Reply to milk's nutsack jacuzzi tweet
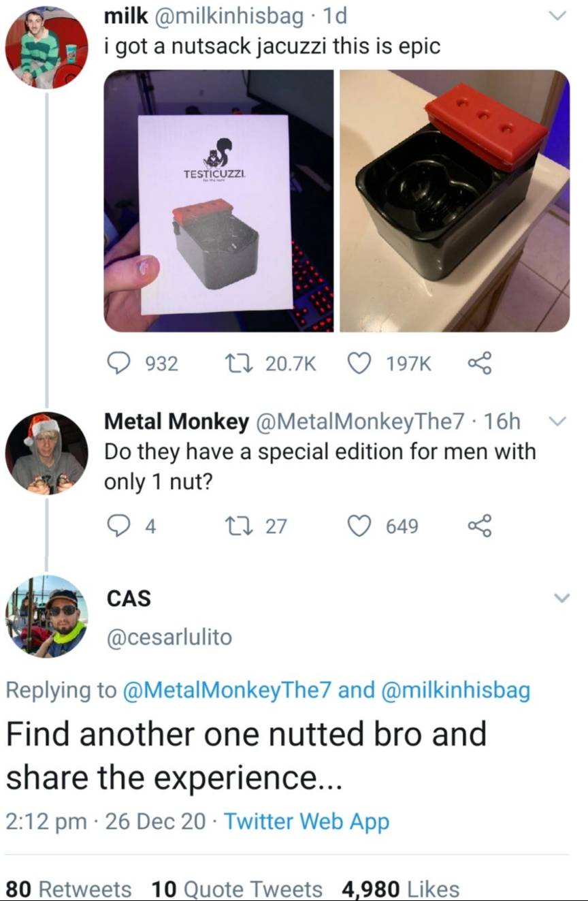The image size is (588, 901). point(120,364)
